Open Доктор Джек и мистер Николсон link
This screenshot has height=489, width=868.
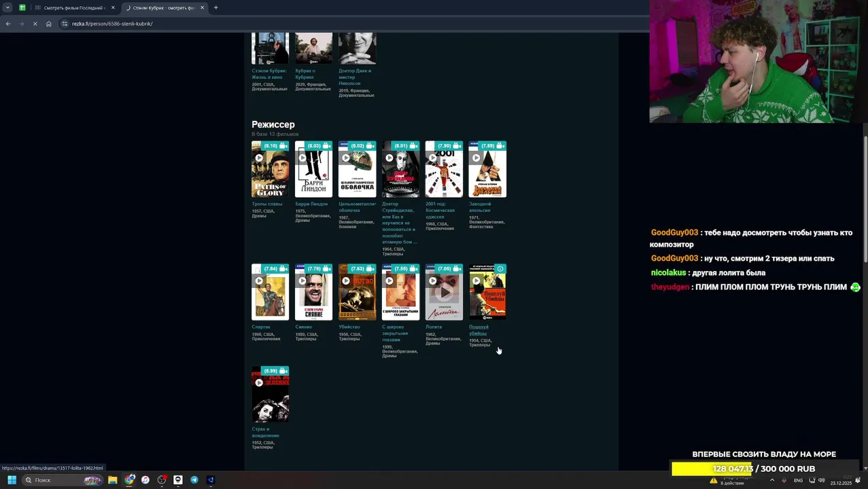pyautogui.click(x=355, y=77)
